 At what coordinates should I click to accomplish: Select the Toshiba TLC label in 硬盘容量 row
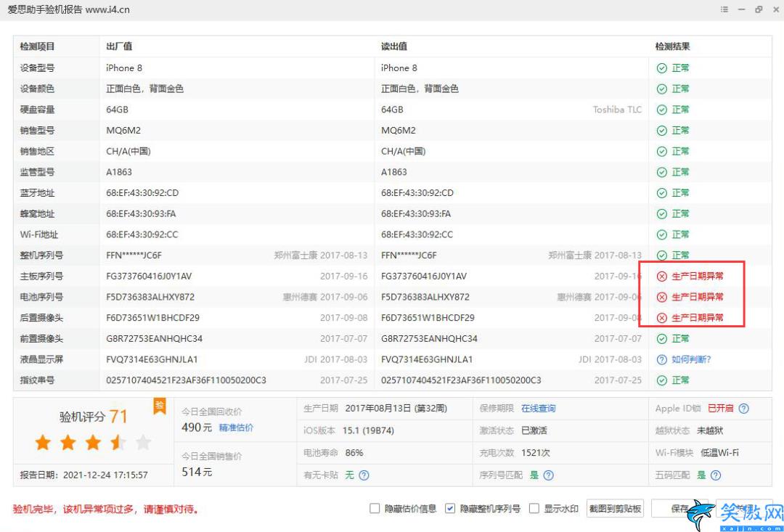click(617, 110)
